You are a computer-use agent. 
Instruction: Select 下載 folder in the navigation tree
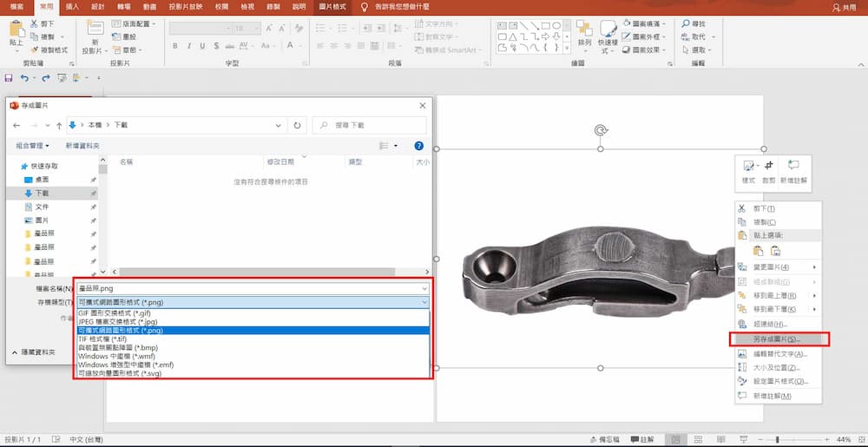pos(42,193)
